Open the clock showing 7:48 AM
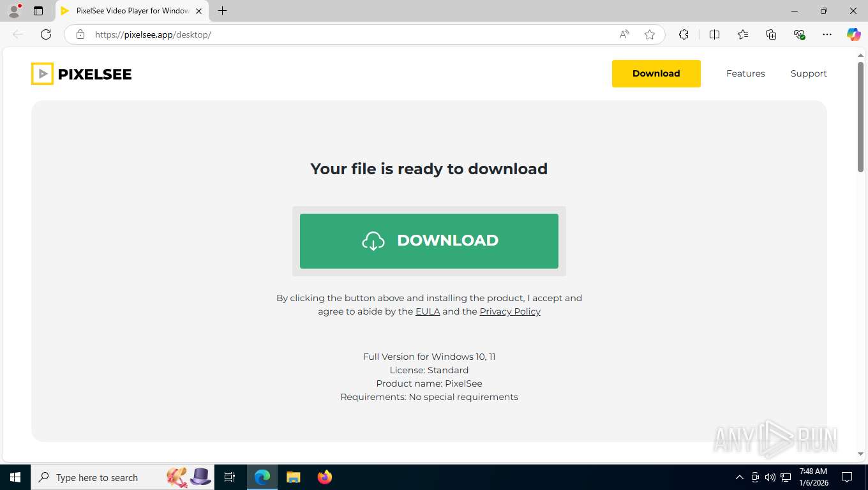This screenshot has width=868, height=490. (813, 477)
